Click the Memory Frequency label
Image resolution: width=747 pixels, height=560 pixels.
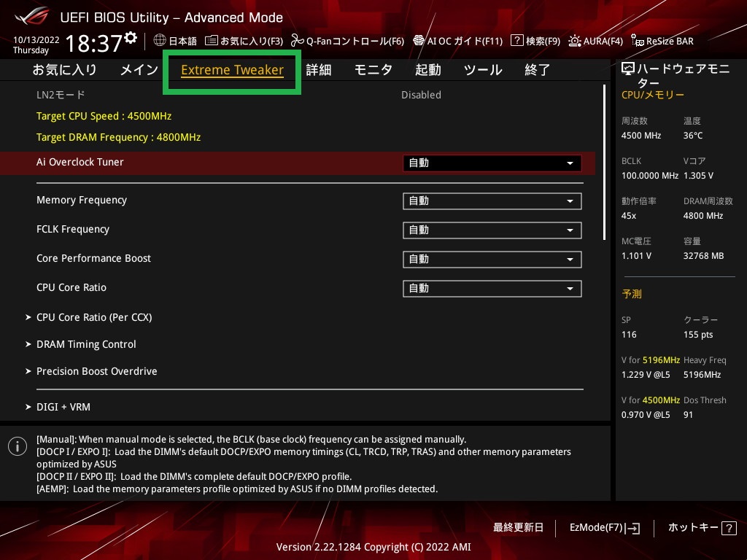pyautogui.click(x=82, y=200)
